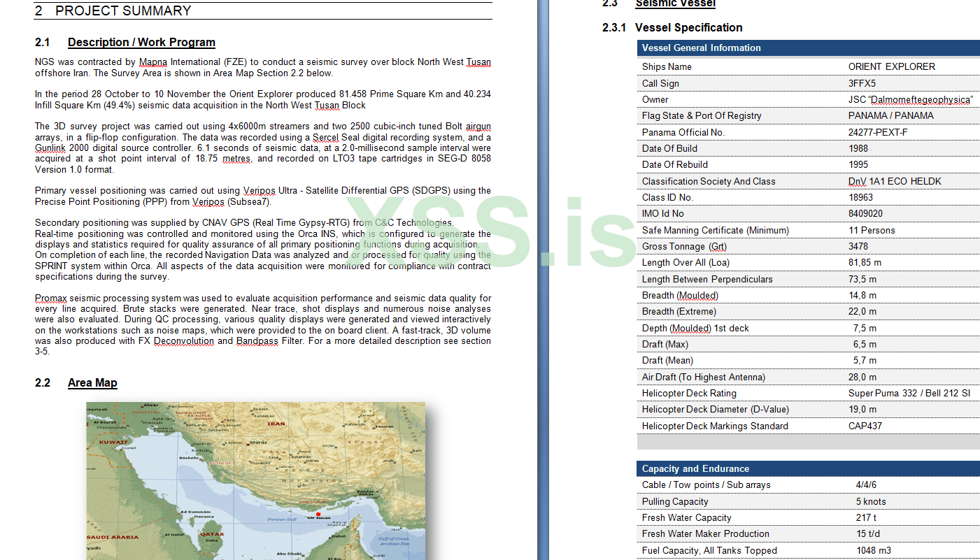The image size is (980, 560).
Task: Click the 'Breadth (Moulded)' label
Action: (x=680, y=295)
